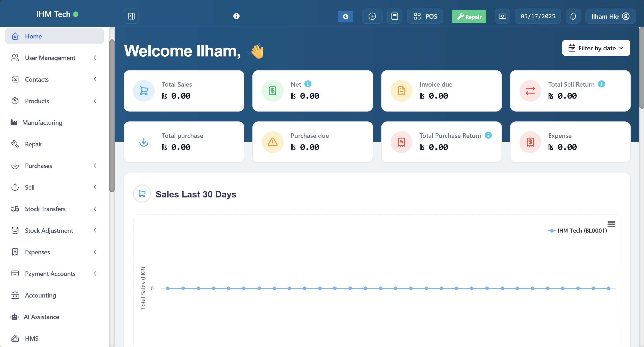644x347 pixels.
Task: Click Accounting bank building icon
Action: point(15,295)
